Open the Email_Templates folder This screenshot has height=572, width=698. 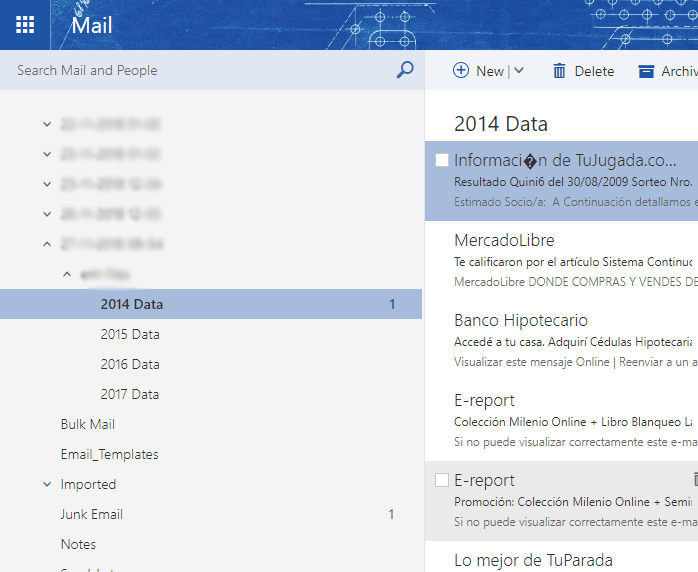pyautogui.click(x=110, y=454)
